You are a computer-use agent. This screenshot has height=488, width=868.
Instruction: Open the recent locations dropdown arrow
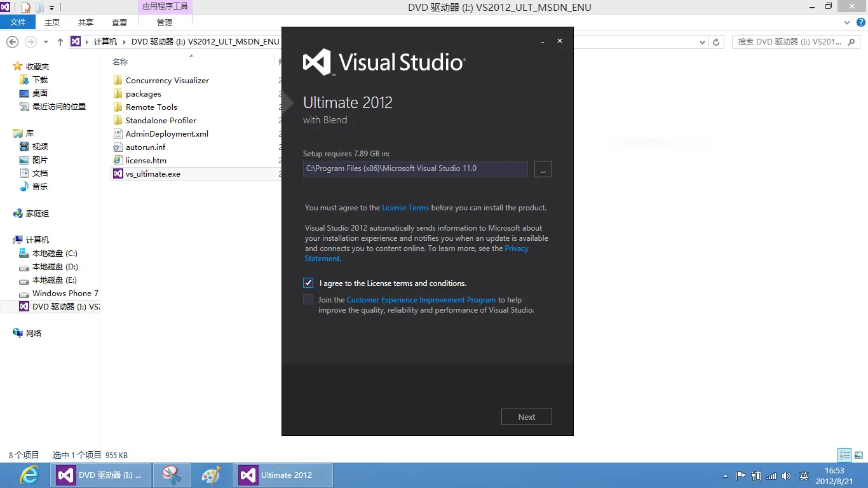[46, 42]
